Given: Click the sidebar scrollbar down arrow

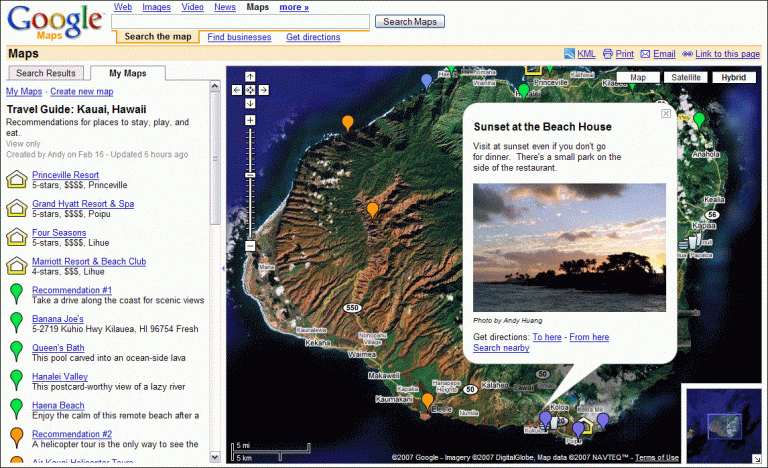Looking at the screenshot, I should (x=215, y=457).
